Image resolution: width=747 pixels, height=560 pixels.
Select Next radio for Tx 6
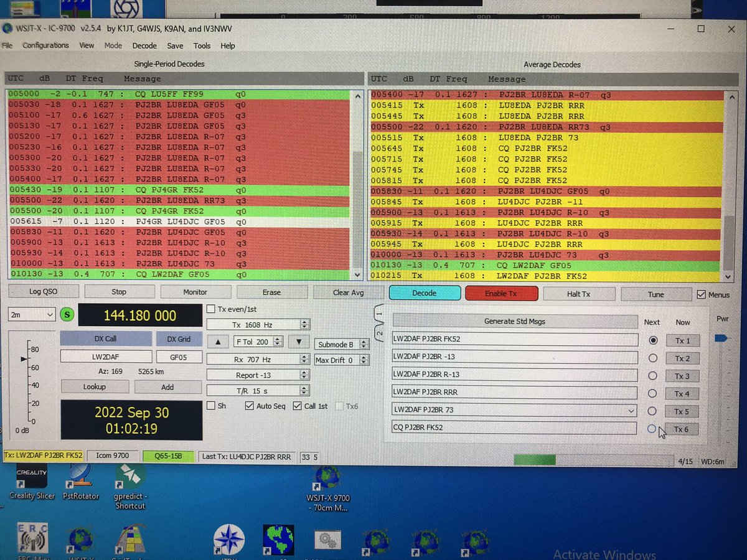coord(652,429)
